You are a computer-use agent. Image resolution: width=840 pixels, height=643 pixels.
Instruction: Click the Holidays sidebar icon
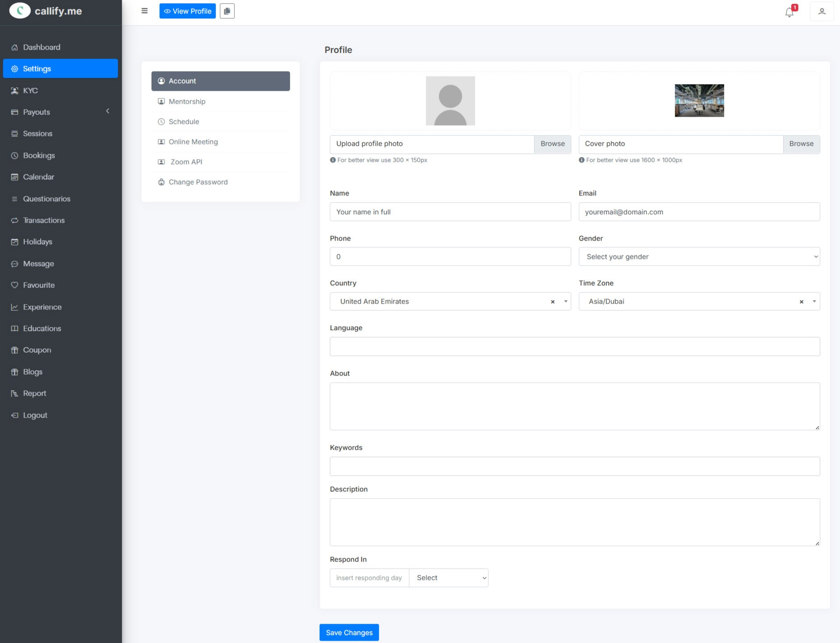[15, 242]
